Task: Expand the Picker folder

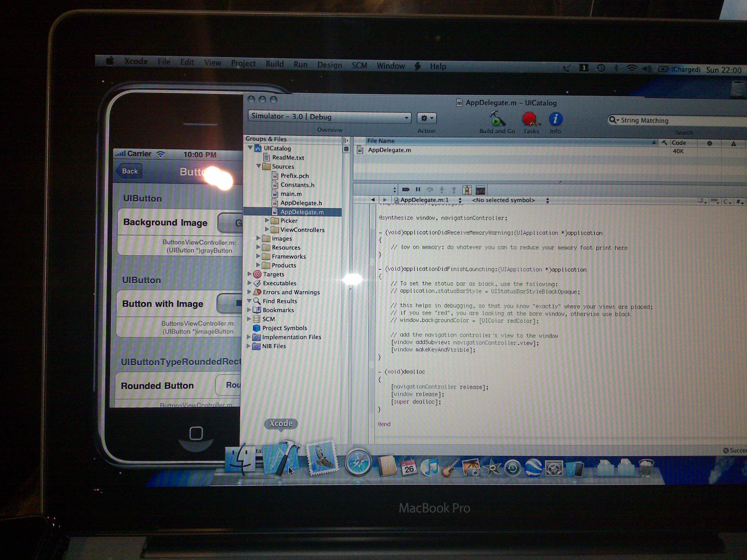Action: [x=267, y=220]
